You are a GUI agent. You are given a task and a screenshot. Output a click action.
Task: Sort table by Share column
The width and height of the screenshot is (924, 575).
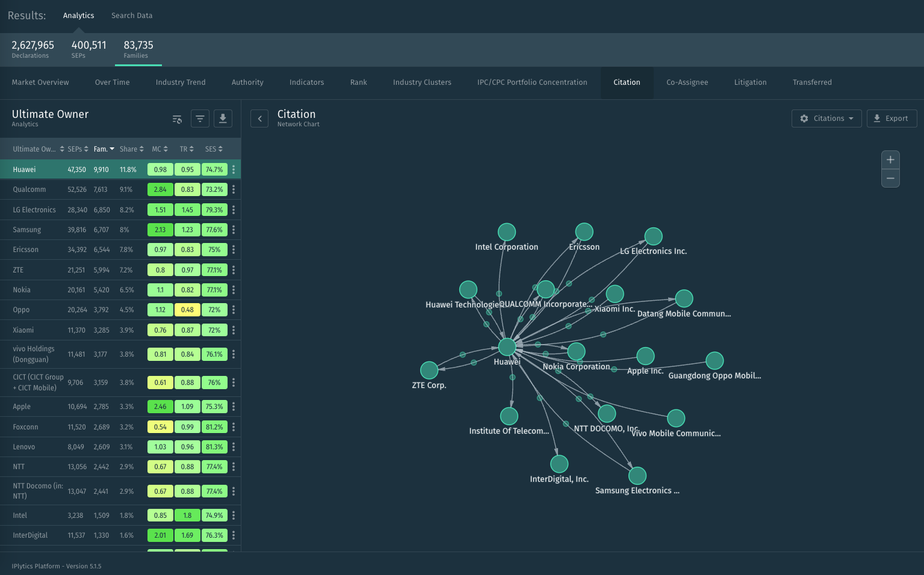131,149
